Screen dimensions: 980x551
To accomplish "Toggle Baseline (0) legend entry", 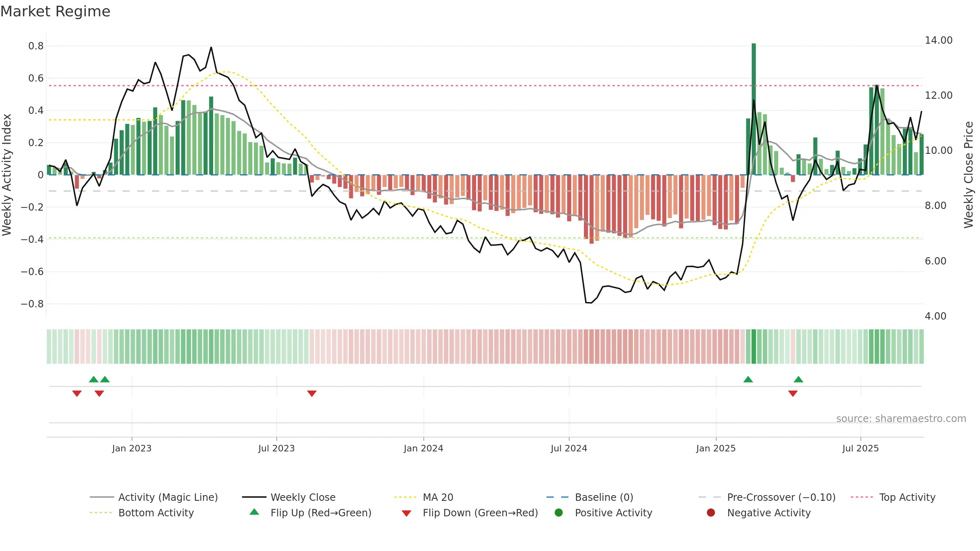I will coord(590,497).
